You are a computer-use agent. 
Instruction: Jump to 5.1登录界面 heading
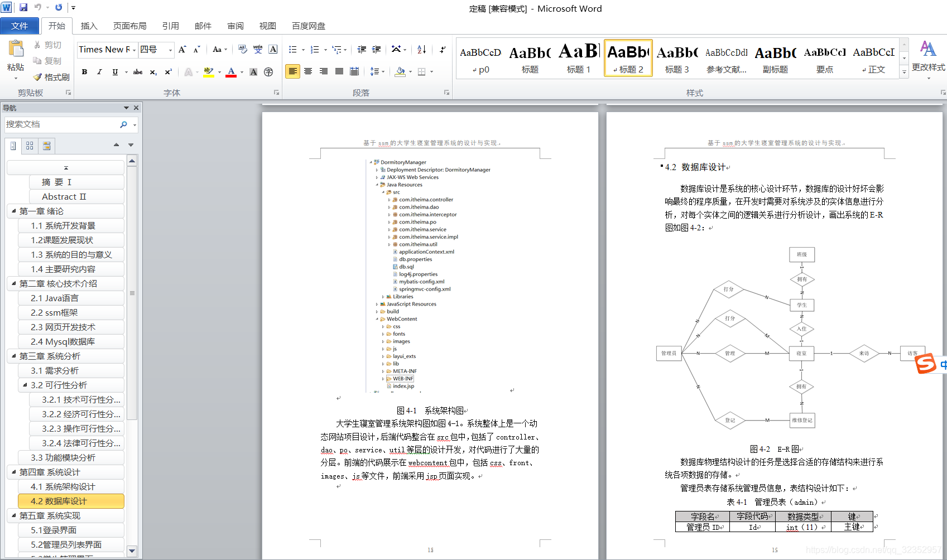(x=71, y=530)
